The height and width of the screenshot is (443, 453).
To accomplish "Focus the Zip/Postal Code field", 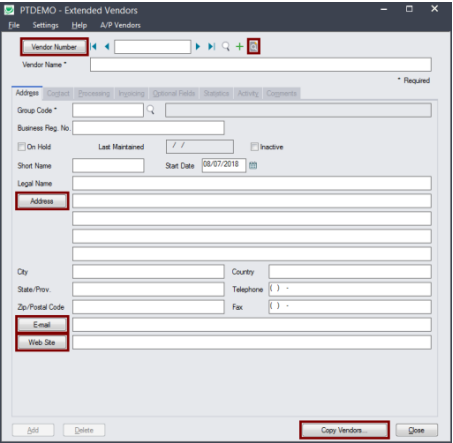I will pyautogui.click(x=148, y=307).
